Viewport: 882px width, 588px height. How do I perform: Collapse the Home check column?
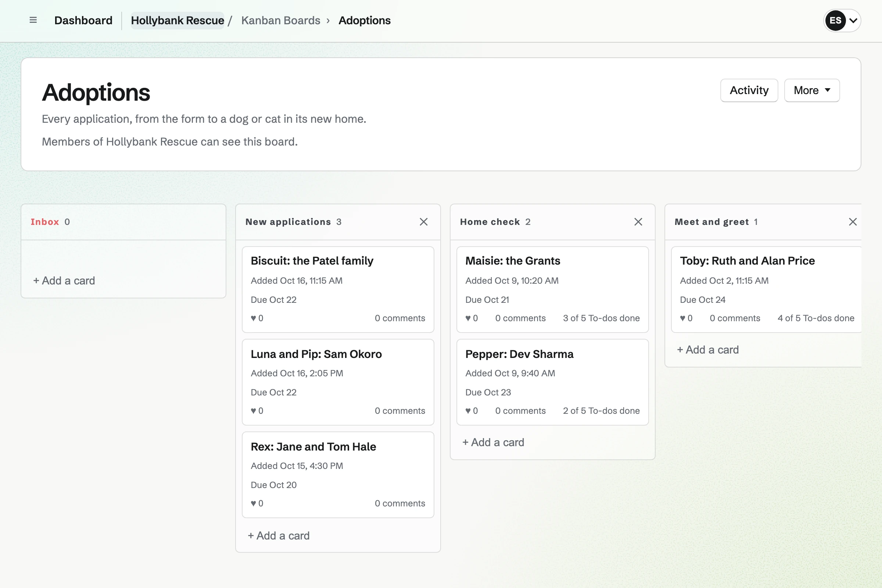pos(638,222)
